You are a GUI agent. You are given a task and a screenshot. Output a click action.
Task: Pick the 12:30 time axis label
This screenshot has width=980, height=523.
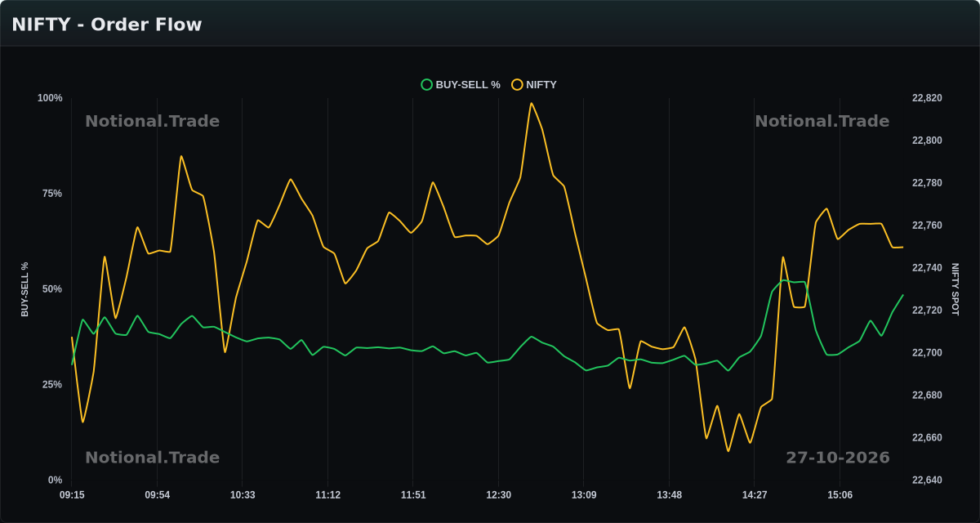tap(498, 495)
